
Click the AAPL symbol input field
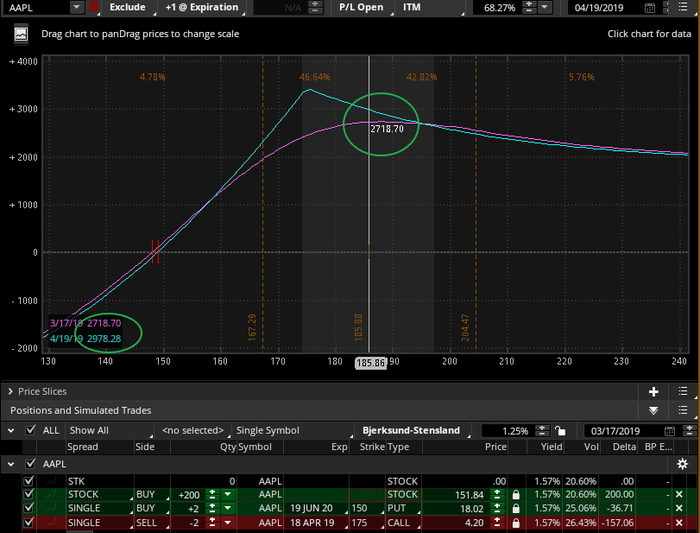tap(37, 7)
